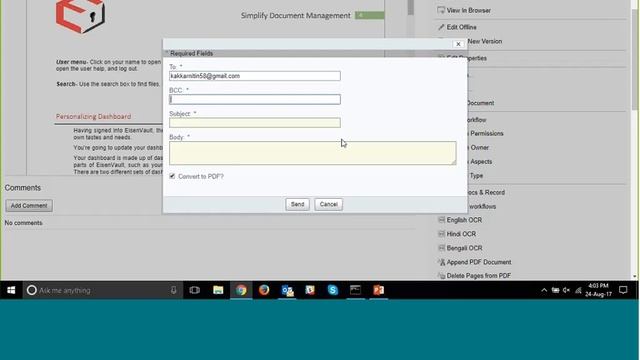
Task: Open the Action Center notifications icon
Action: tap(623, 290)
